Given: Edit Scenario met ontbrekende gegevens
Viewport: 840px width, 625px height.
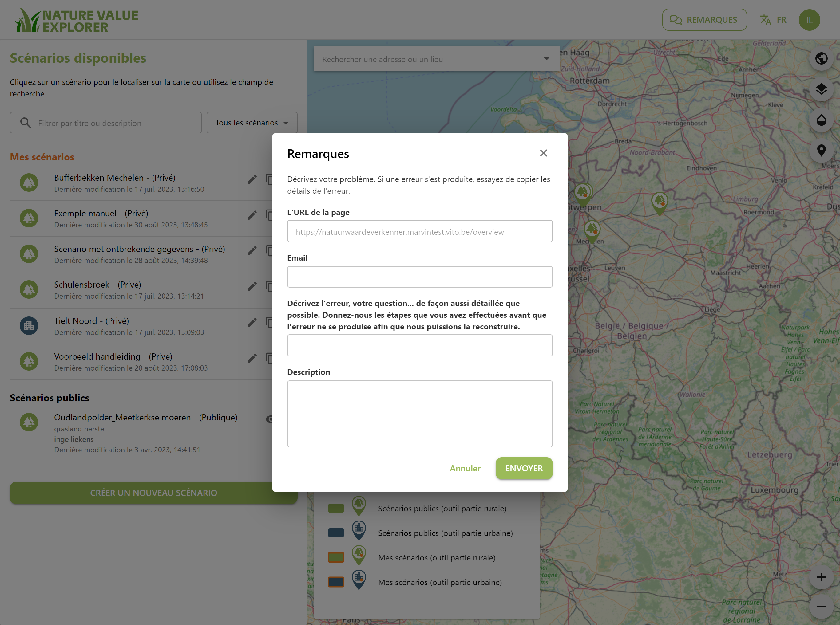Looking at the screenshot, I should pyautogui.click(x=252, y=251).
